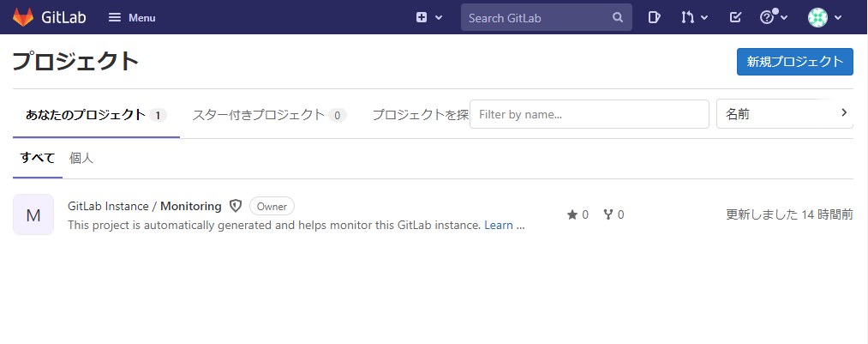
Task: Open the Issues icon in navbar
Action: (655, 18)
